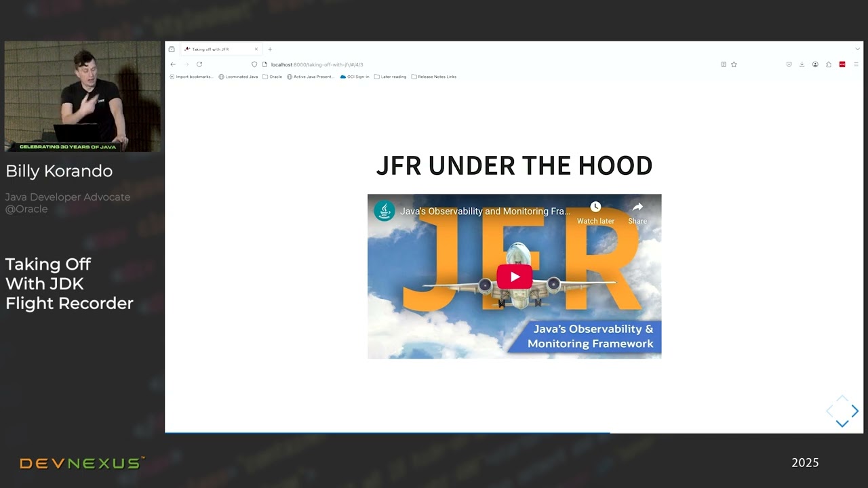868x488 pixels.
Task: Bookmark this page with star
Action: pyautogui.click(x=734, y=64)
